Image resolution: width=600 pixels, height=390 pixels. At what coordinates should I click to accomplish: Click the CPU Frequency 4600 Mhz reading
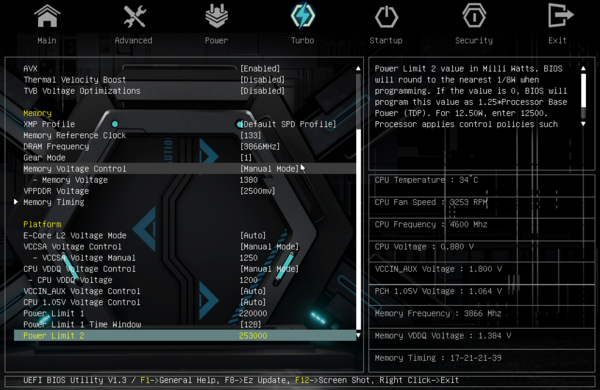point(431,224)
